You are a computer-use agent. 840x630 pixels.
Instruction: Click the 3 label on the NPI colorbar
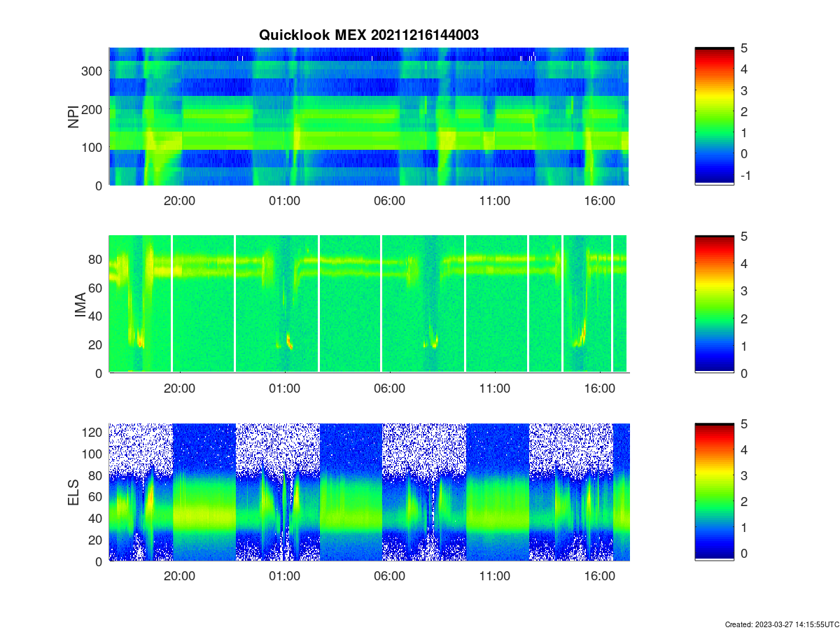point(744,90)
